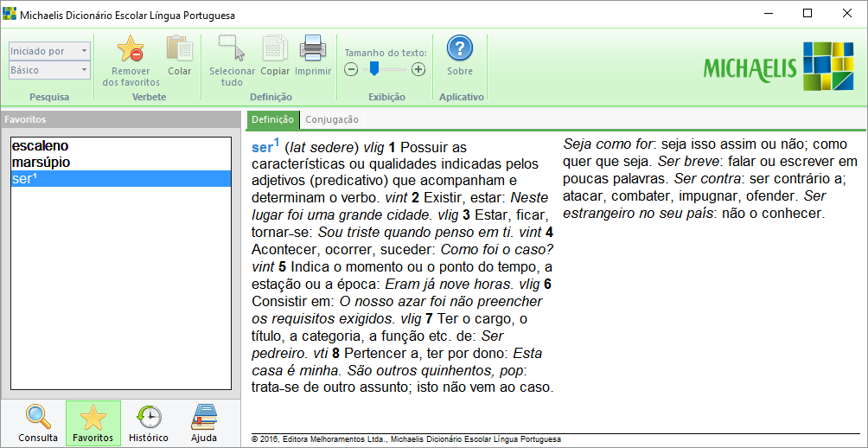Click 'Seja como for' expression
Screen dimensions: 868x448
click(x=609, y=144)
